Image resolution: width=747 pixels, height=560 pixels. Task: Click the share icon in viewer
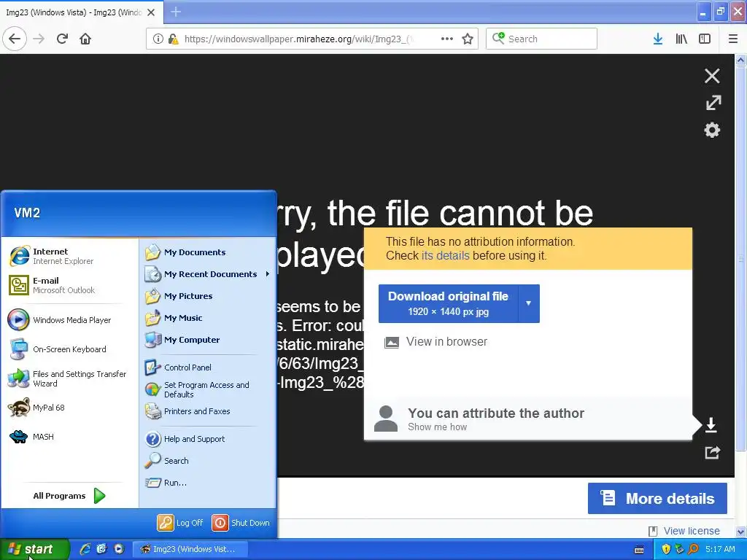[712, 452]
